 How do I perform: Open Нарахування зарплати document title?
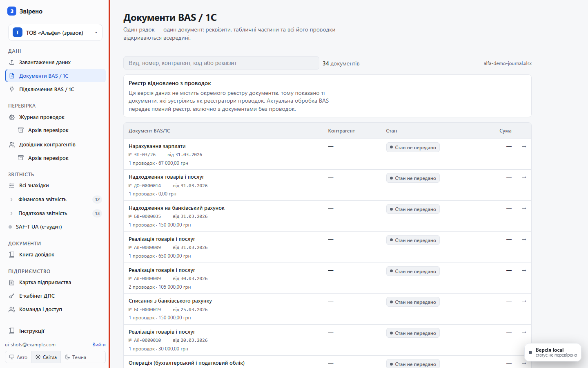157,146
